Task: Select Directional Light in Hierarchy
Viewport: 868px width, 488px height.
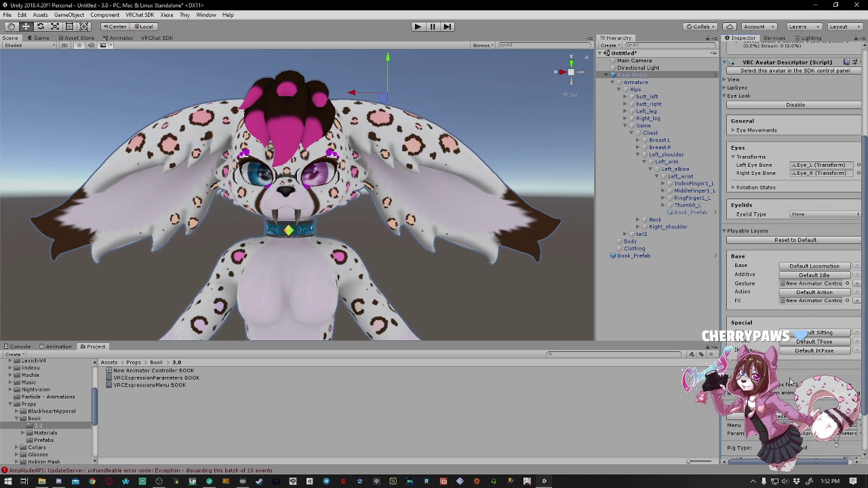Action: click(638, 68)
